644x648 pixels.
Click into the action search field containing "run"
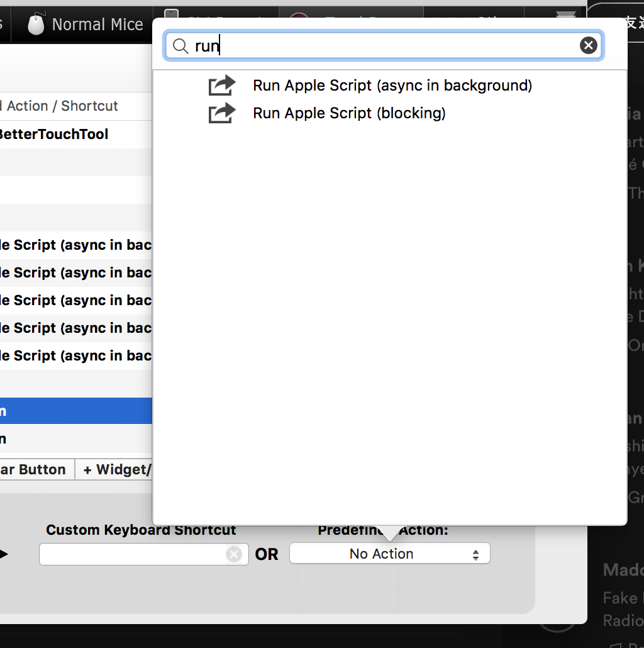(384, 45)
